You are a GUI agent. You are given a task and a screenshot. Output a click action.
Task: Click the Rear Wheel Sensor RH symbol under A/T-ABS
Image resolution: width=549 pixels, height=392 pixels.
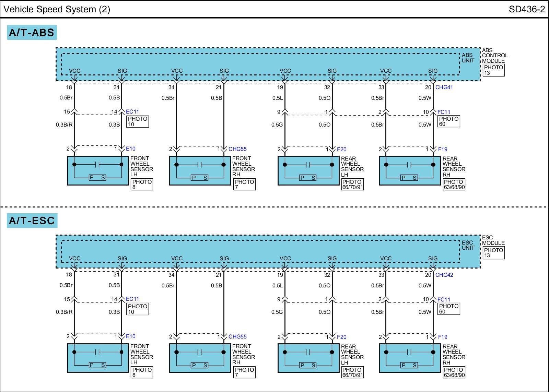[409, 170]
